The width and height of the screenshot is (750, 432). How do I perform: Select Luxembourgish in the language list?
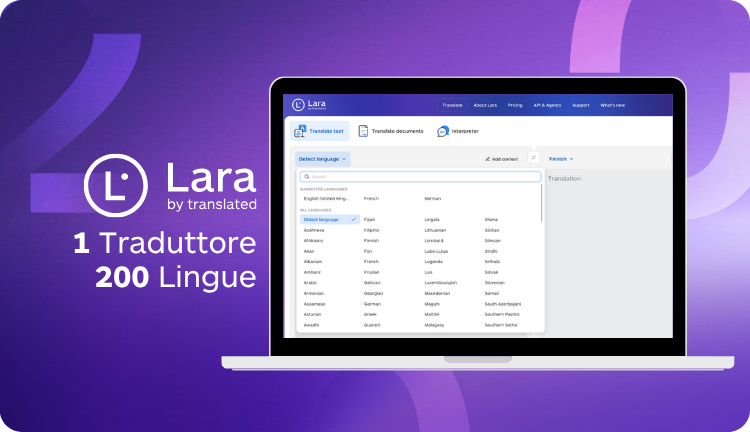[441, 283]
